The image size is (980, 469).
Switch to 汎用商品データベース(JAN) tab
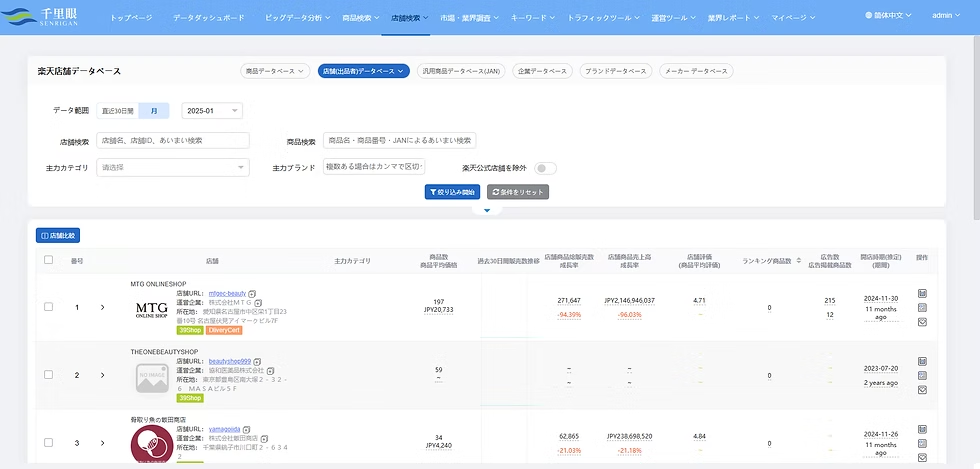461,71
